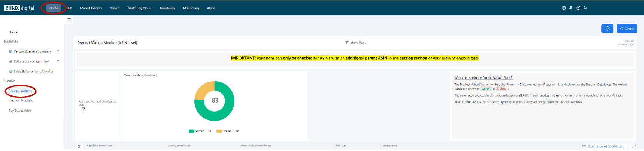Screen dimensions: 644x151
Task: Click the funnel filter icon
Action: pos(347,43)
